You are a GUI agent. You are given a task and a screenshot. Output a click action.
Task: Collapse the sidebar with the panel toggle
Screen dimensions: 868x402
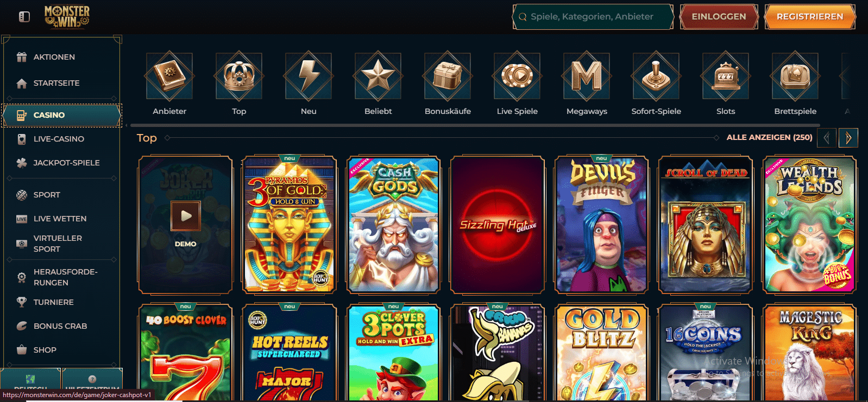(x=24, y=17)
